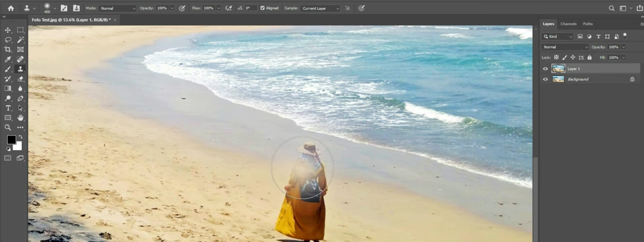Activate the Eyedropper tool
The image size is (644, 242).
click(x=8, y=59)
